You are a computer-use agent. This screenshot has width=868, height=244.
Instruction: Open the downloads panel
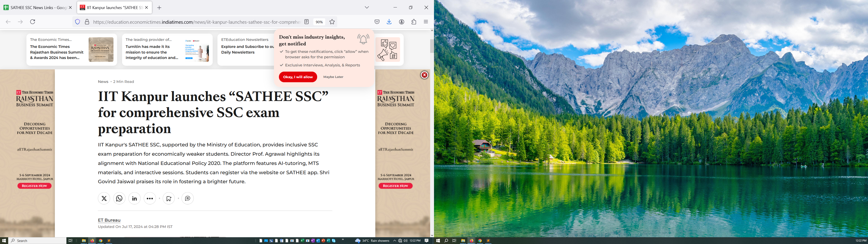pos(389,22)
